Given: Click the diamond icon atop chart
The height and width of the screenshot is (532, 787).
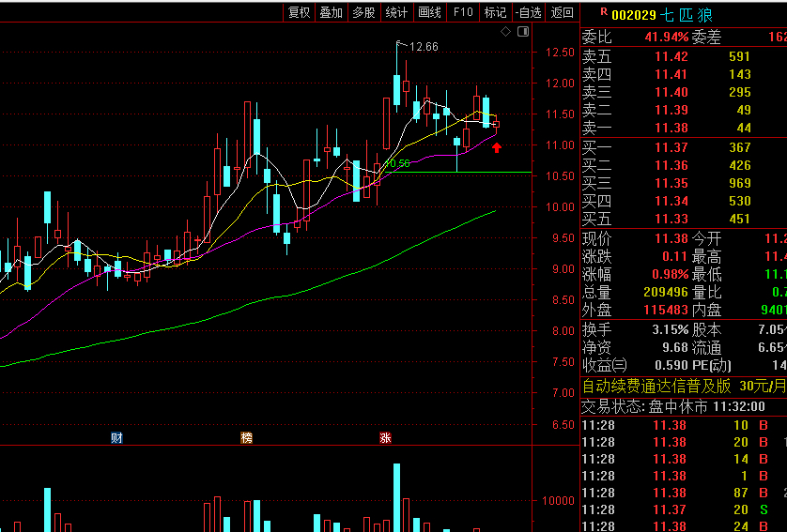Looking at the screenshot, I should click(506, 32).
